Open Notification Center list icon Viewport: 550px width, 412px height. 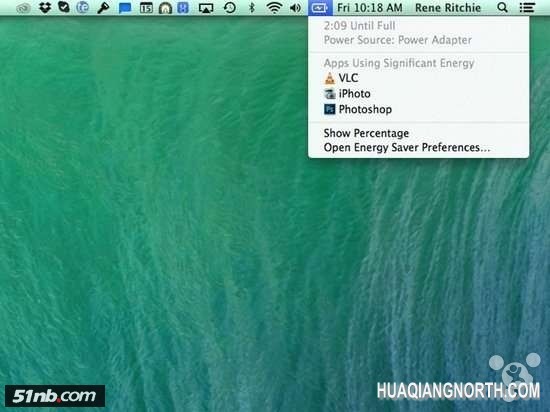click(527, 7)
